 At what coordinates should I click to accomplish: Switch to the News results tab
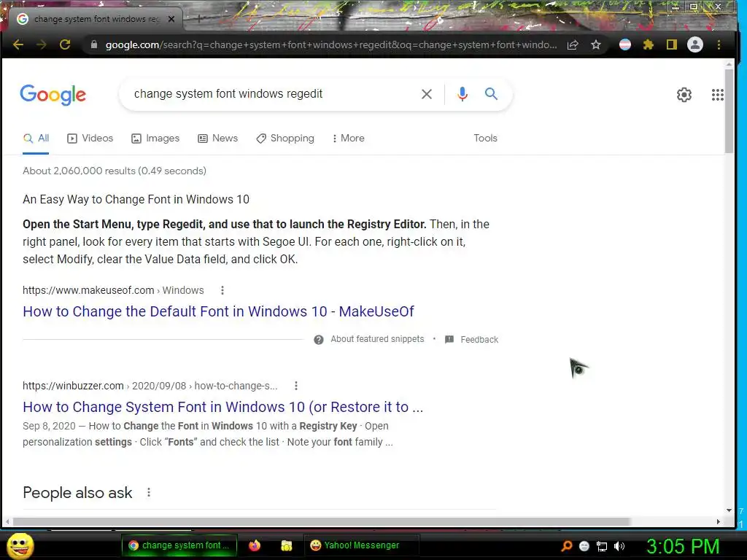tap(217, 139)
